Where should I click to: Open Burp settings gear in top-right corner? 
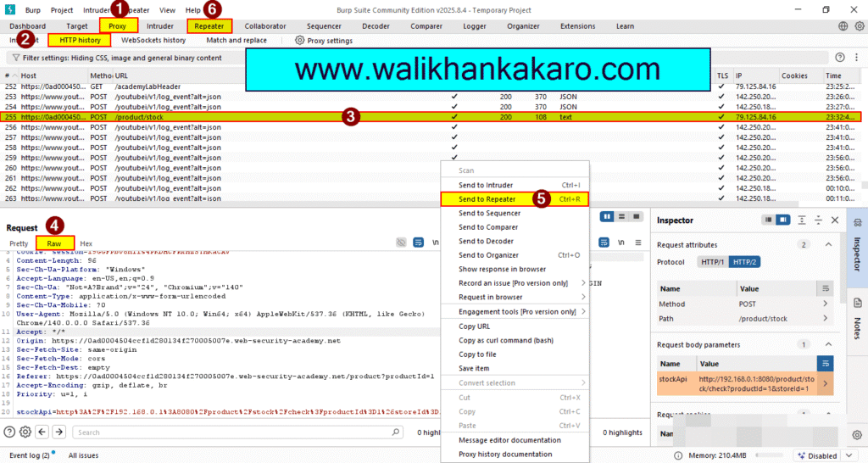pyautogui.click(x=860, y=26)
